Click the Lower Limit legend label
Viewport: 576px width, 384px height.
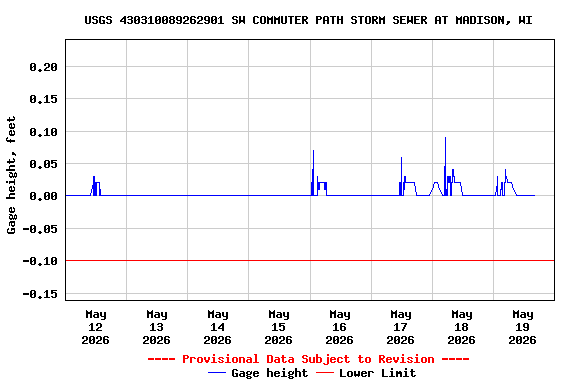point(378,373)
